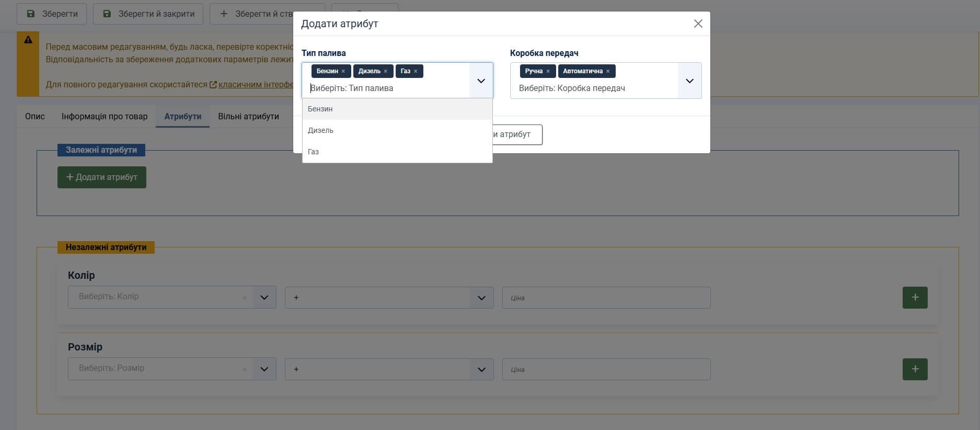
Task: Remove the Автоматична gearbox tag
Action: coord(608,71)
